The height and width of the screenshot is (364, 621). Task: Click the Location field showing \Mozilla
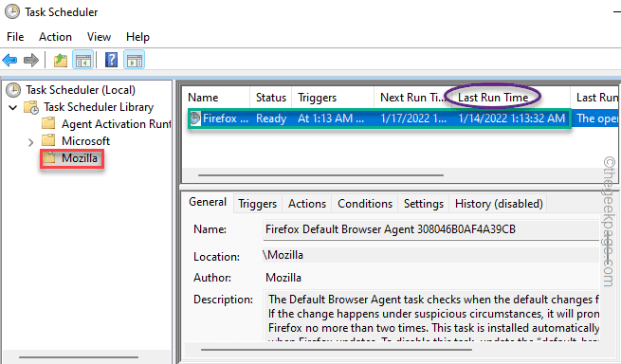430,255
